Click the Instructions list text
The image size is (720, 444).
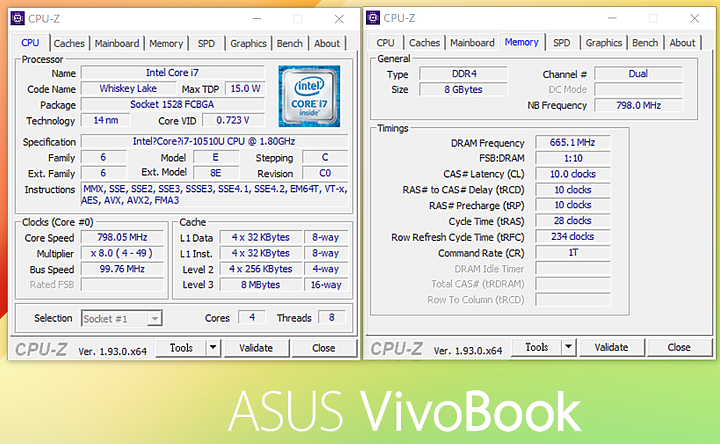(214, 194)
